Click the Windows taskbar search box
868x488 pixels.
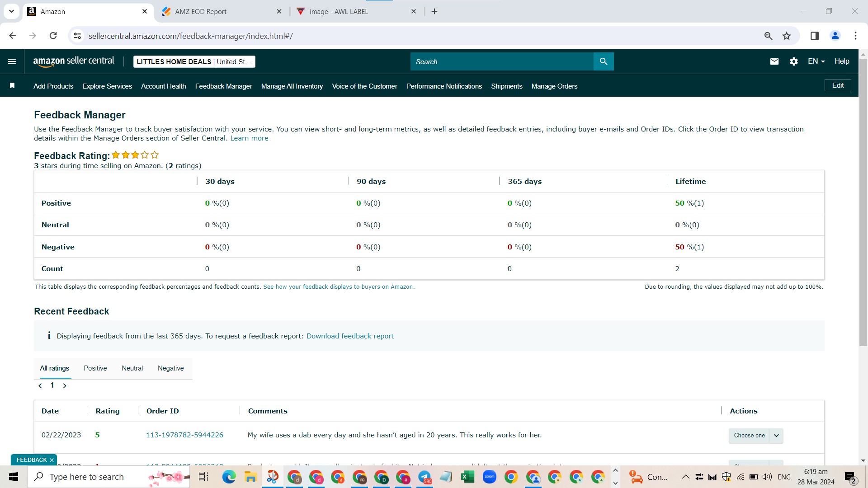pos(108,477)
